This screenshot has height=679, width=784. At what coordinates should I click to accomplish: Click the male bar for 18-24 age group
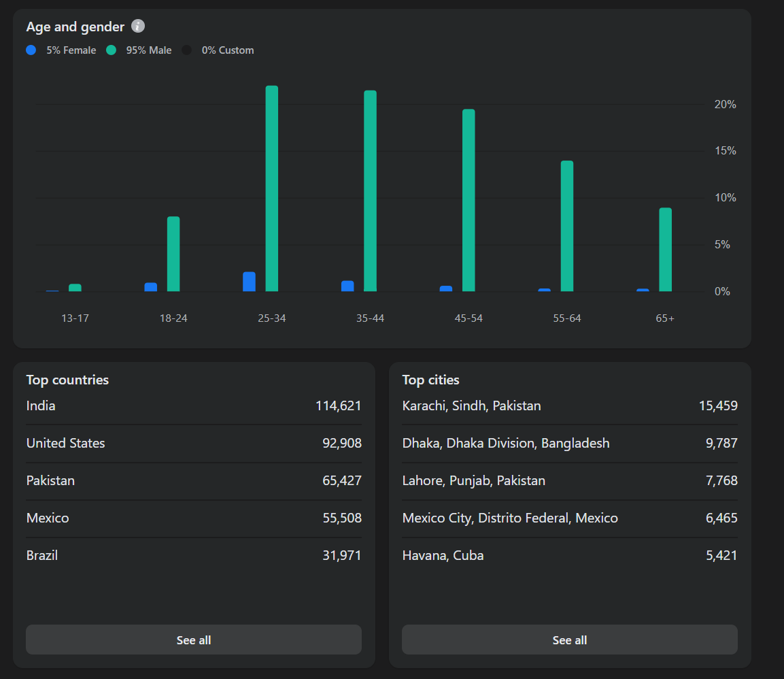point(173,254)
